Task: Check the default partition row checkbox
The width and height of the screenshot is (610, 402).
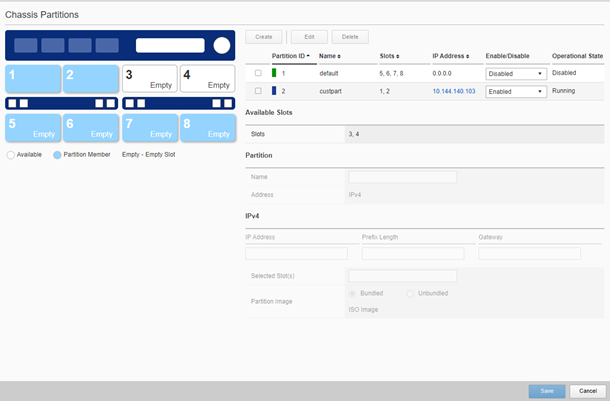Action: (258, 73)
